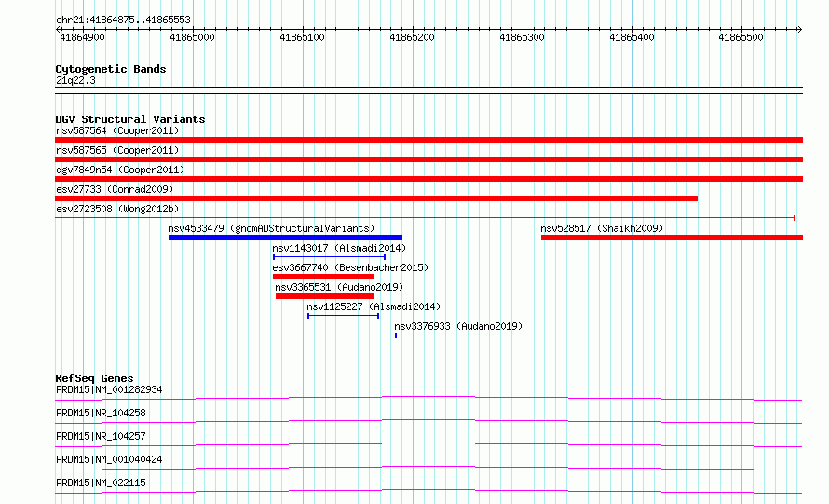The height and width of the screenshot is (504, 829).
Task: Click the red esv3667740 variant bar
Action: (x=323, y=277)
